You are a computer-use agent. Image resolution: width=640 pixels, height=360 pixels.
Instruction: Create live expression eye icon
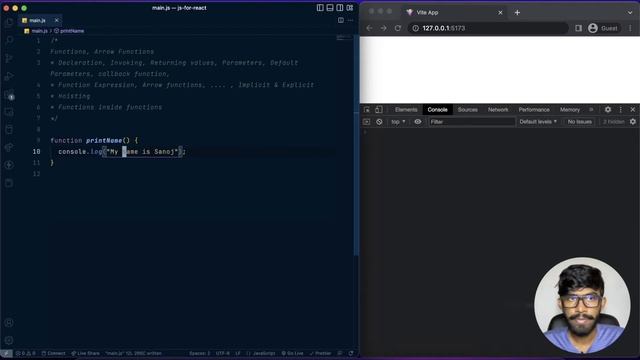tap(418, 122)
